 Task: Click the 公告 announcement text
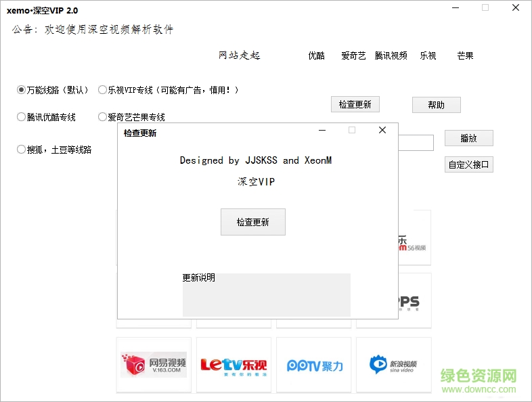tap(93, 30)
